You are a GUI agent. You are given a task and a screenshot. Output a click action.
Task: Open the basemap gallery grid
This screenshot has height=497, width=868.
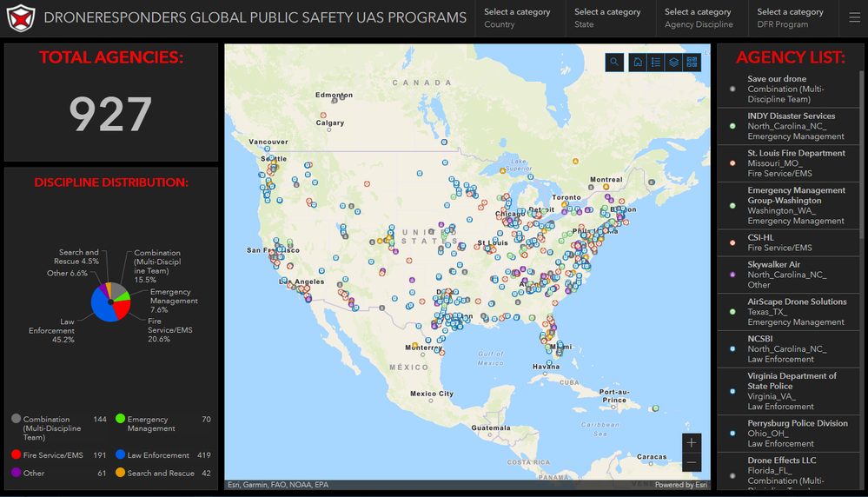point(692,63)
